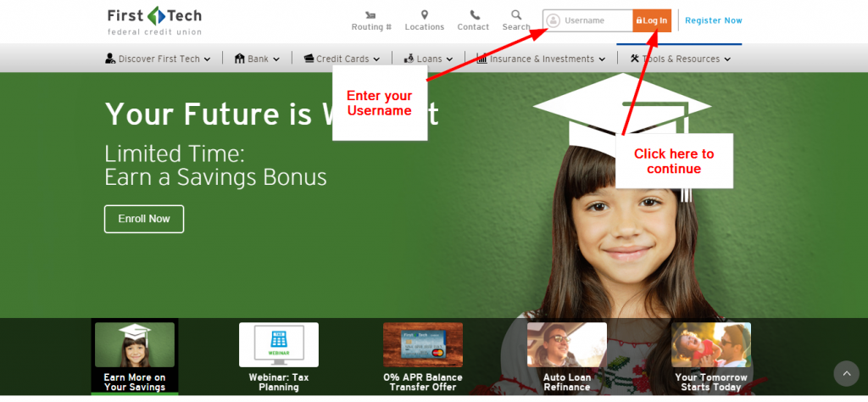
Task: Open the Credit Cards menu
Action: (342, 59)
